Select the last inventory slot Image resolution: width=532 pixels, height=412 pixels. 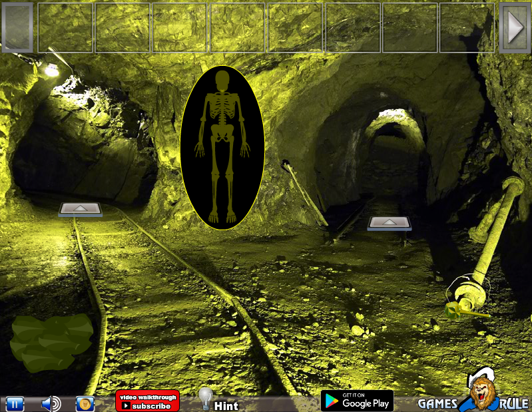coord(467,27)
